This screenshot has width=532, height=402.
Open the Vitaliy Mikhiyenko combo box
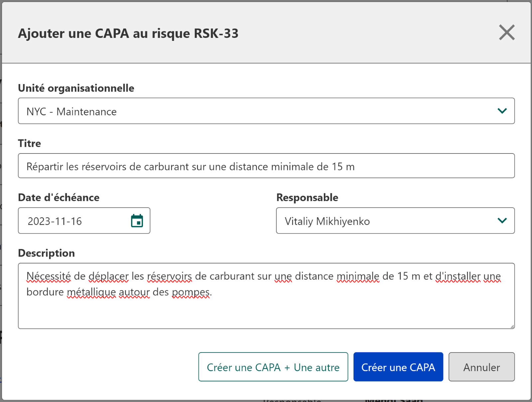(395, 221)
